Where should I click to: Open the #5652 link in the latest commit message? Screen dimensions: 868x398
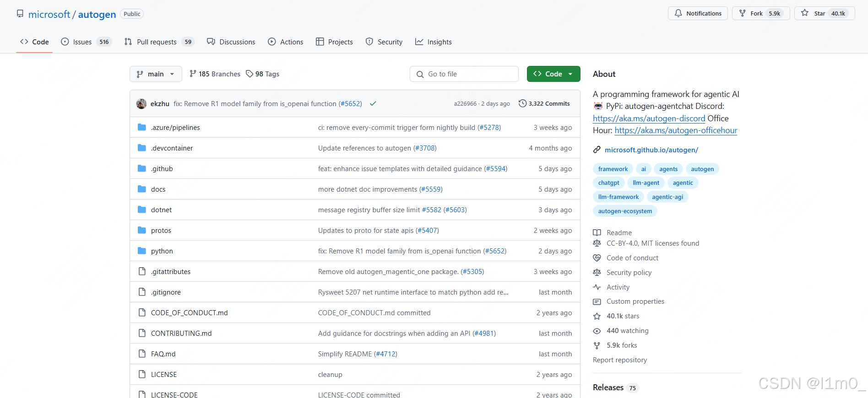350,104
